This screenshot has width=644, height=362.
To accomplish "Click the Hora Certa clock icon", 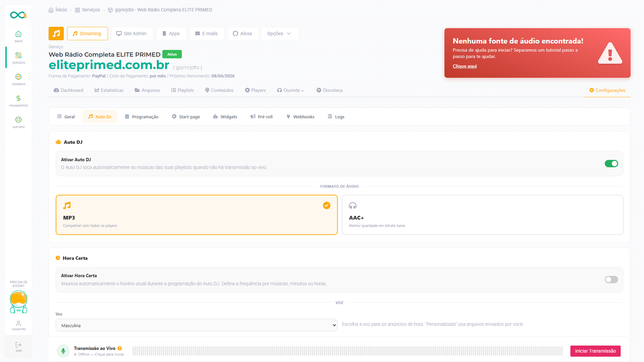I will pos(58,258).
